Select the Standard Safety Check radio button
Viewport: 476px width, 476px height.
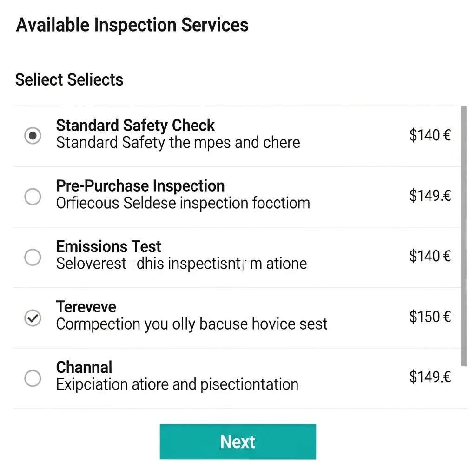pos(33,136)
